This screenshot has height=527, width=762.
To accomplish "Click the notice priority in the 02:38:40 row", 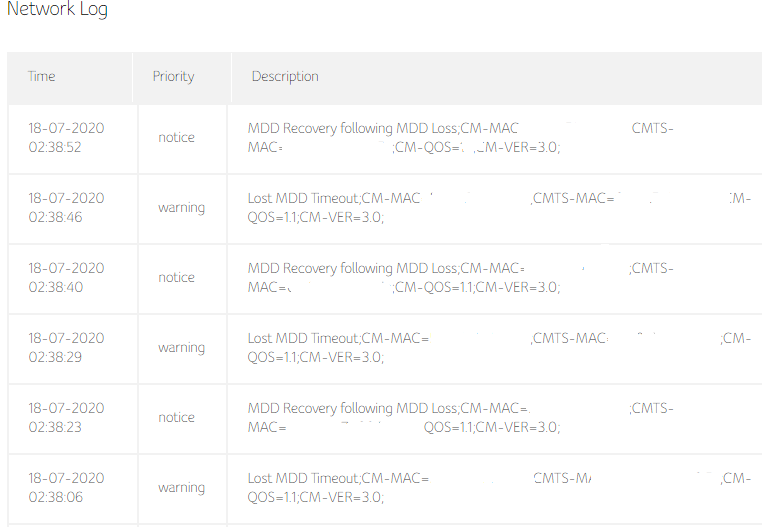I will (x=177, y=278).
